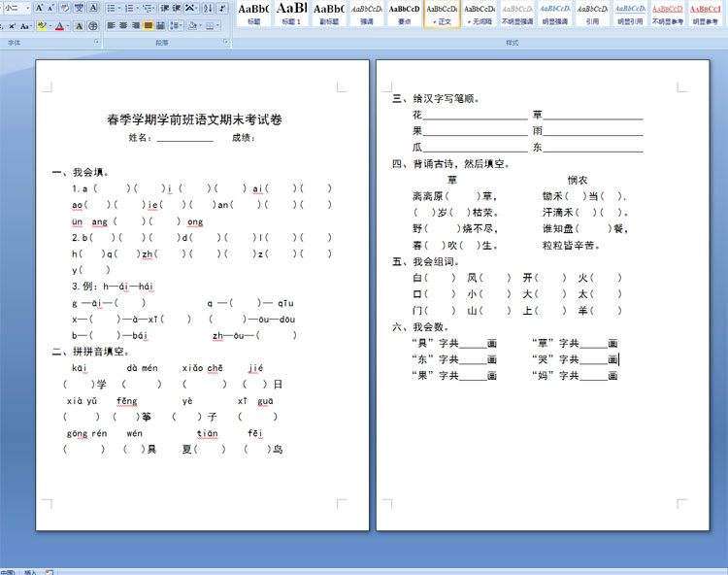This screenshot has width=728, height=575.
Task: Open numbering style dropdown arrow
Action: pyautogui.click(x=137, y=8)
